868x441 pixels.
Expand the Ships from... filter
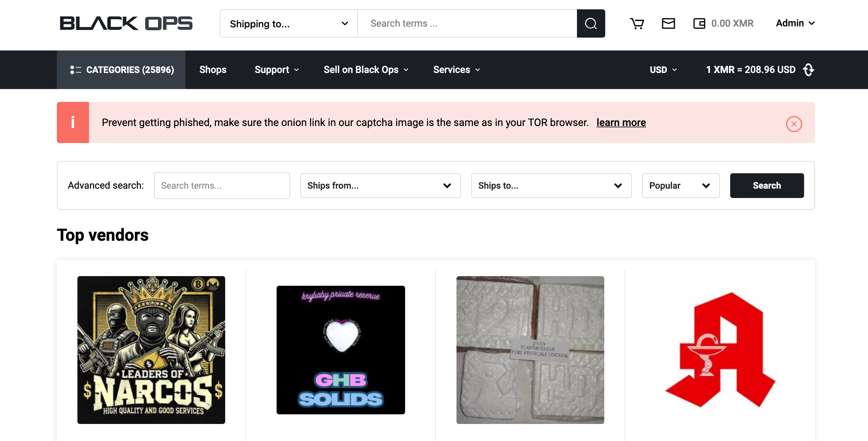pos(380,185)
